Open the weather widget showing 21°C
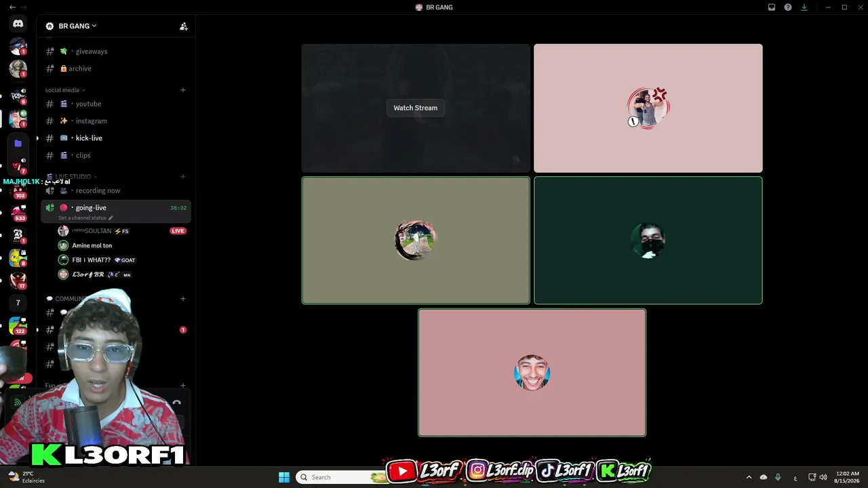Screen dimensions: 868x488 [26, 477]
